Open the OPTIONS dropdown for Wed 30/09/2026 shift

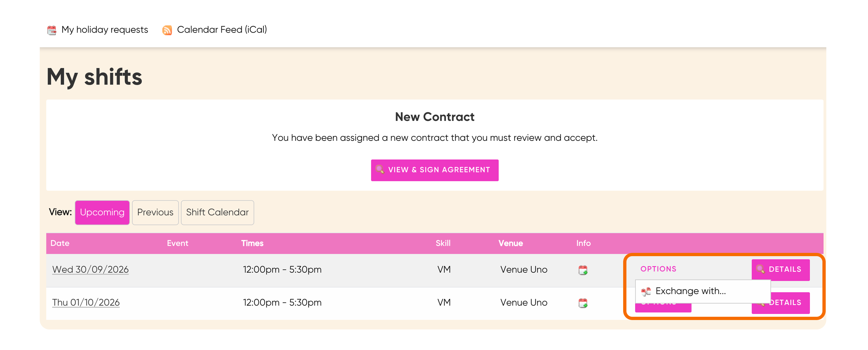[658, 269]
